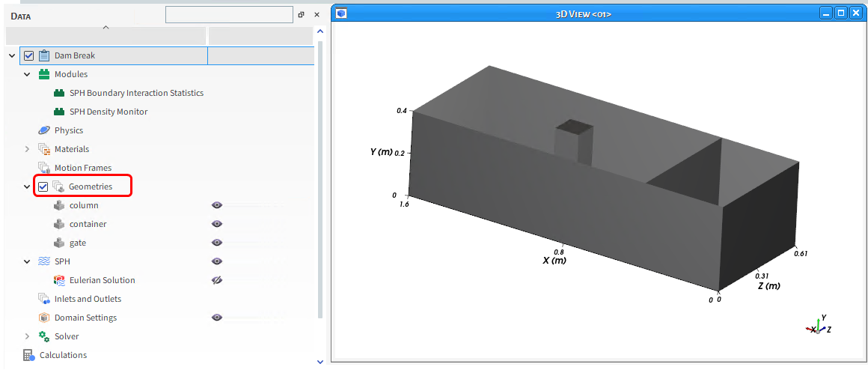Select the Calculations label

[x=63, y=355]
